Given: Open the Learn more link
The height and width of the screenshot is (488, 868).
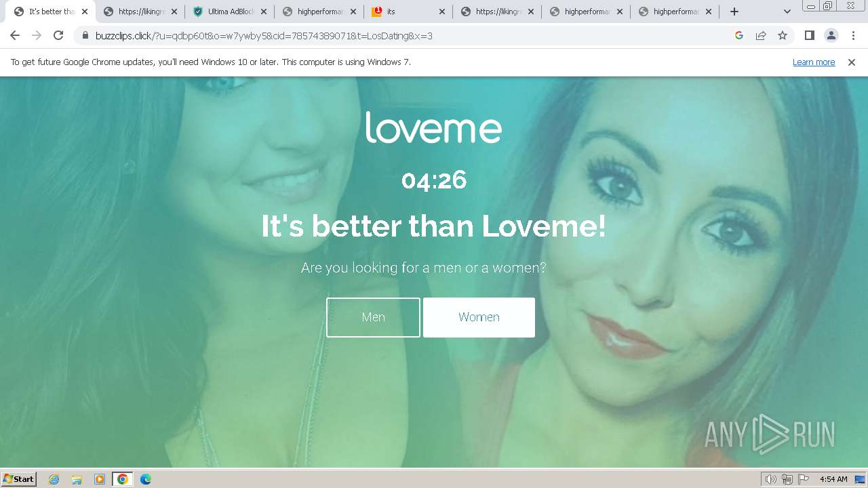Looking at the screenshot, I should point(814,62).
